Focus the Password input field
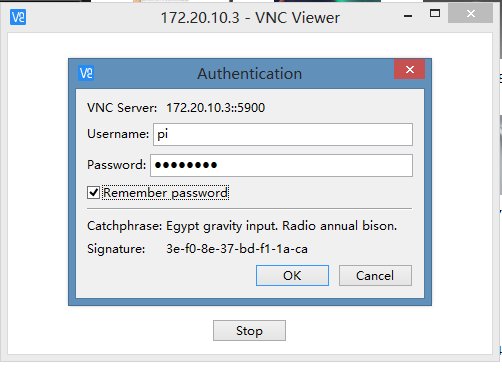 point(281,165)
